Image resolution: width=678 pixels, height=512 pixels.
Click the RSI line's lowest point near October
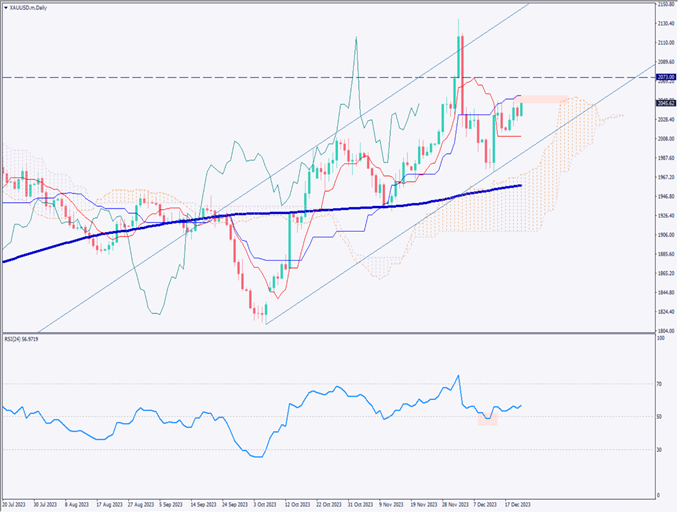pyautogui.click(x=259, y=457)
